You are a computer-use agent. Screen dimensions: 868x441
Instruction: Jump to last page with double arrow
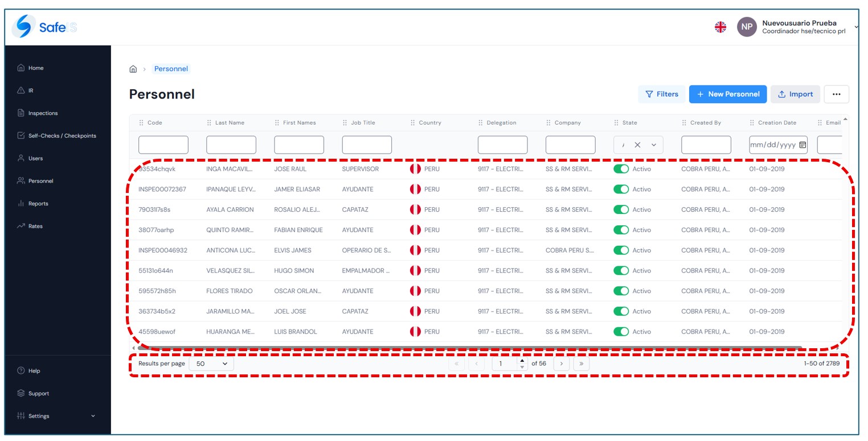tap(581, 364)
